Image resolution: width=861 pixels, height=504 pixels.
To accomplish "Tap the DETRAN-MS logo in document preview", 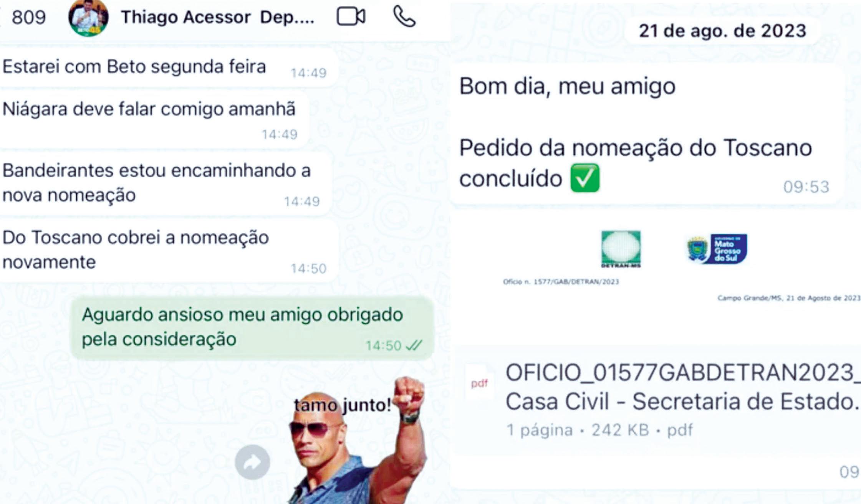I will point(621,249).
